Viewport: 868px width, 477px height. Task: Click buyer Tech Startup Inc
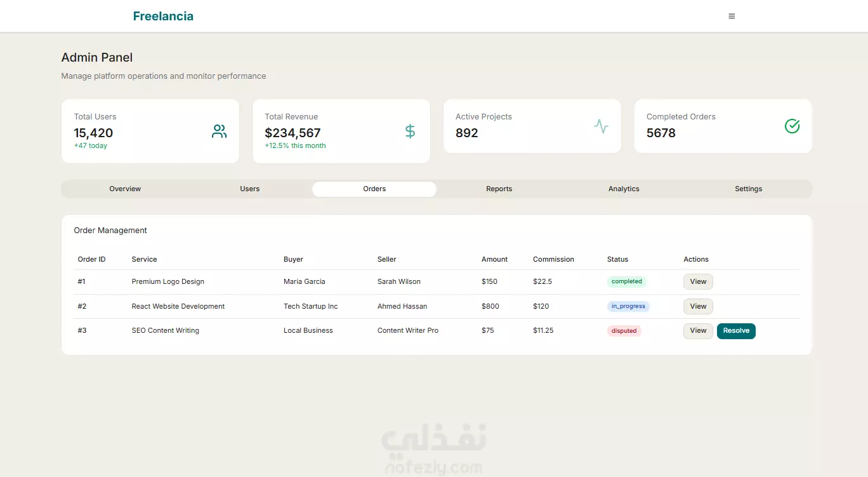[x=310, y=306]
